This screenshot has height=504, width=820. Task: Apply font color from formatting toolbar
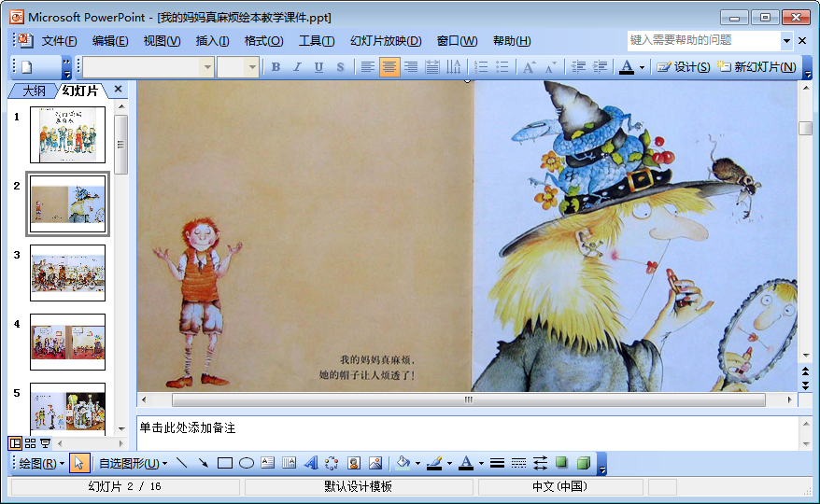coord(627,67)
